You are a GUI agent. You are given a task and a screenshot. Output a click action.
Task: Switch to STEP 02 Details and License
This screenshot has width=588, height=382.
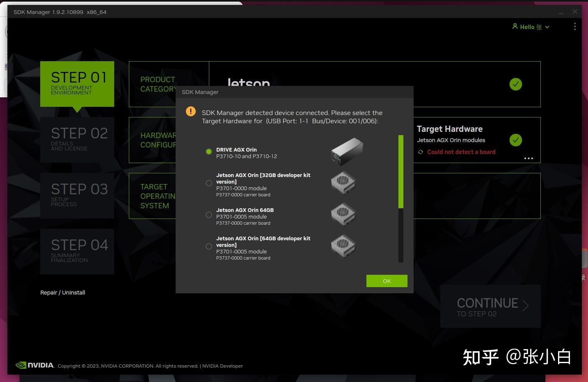(77, 140)
